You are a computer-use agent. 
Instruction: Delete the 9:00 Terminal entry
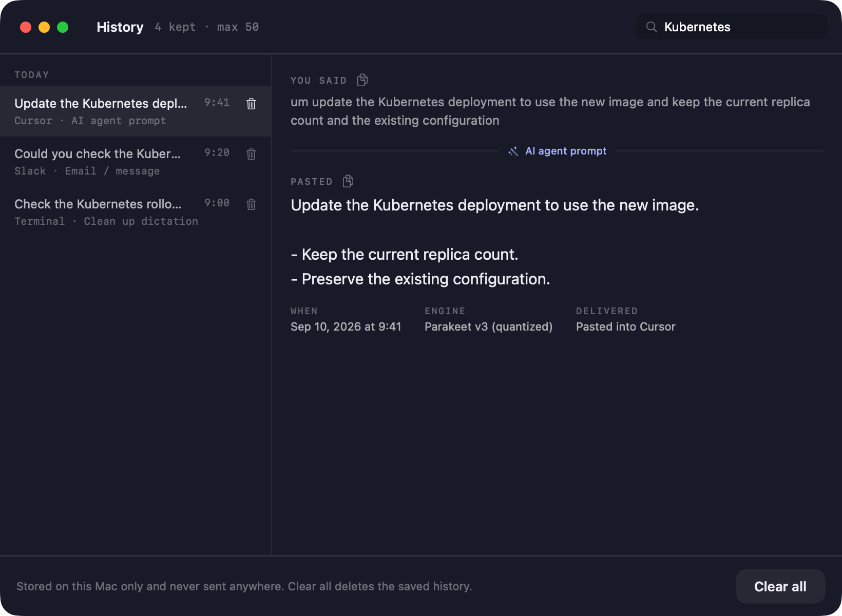point(251,204)
